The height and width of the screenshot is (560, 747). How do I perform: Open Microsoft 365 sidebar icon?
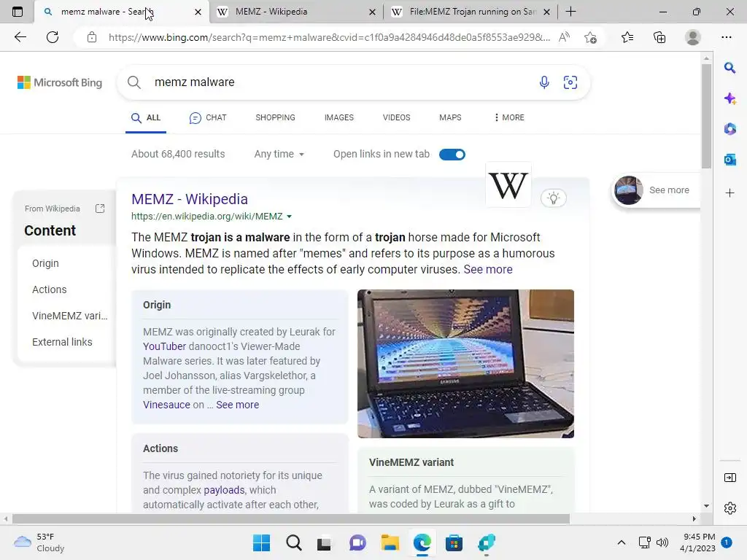pyautogui.click(x=729, y=128)
